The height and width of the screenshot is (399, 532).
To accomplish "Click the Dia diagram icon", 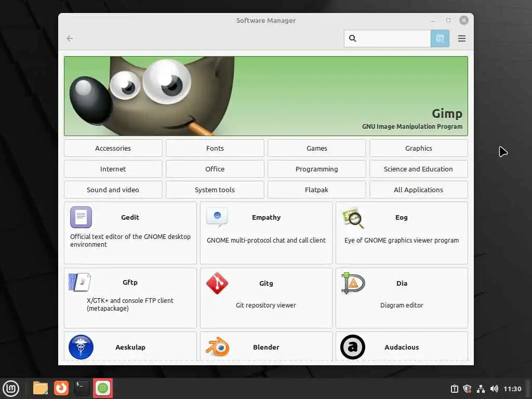I will click(353, 283).
